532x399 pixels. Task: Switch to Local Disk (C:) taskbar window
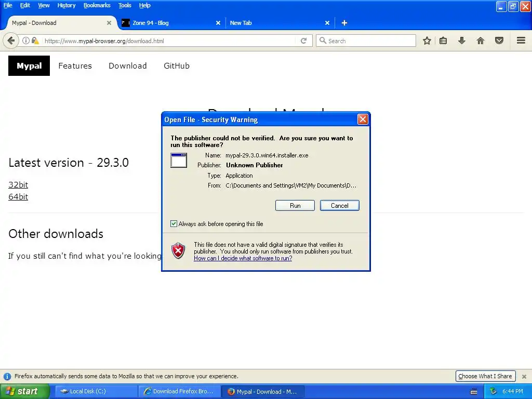[96, 392]
